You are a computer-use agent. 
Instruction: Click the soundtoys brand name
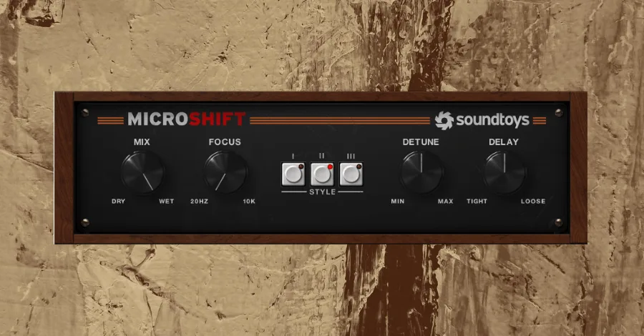pyautogui.click(x=492, y=120)
